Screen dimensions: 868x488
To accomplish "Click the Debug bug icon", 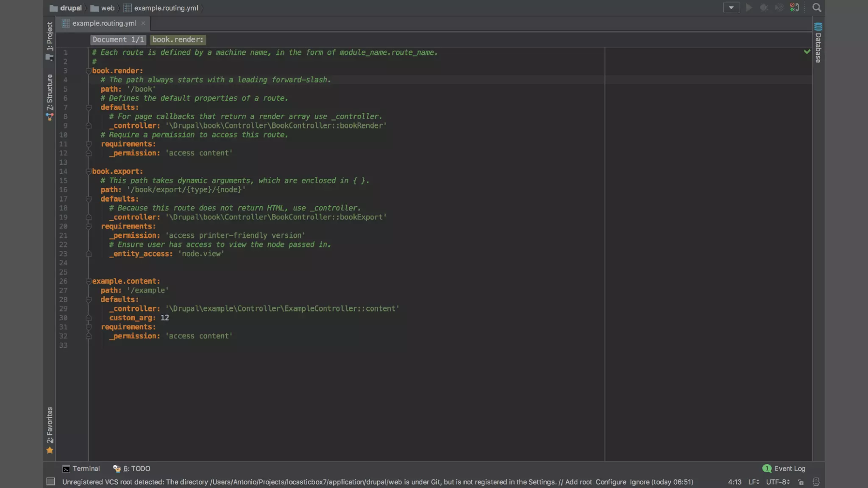I will [x=764, y=8].
